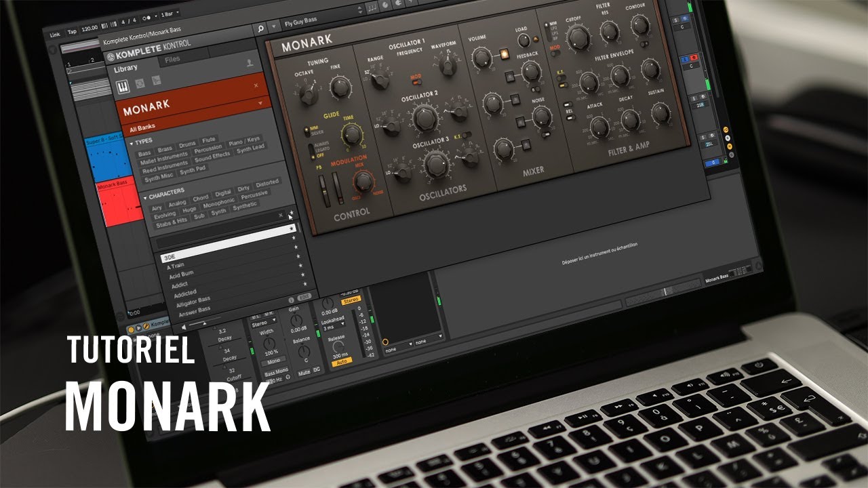This screenshot has height=488, width=868.
Task: Toggle the Oscillator 3 mixer on button
Action: (x=525, y=144)
